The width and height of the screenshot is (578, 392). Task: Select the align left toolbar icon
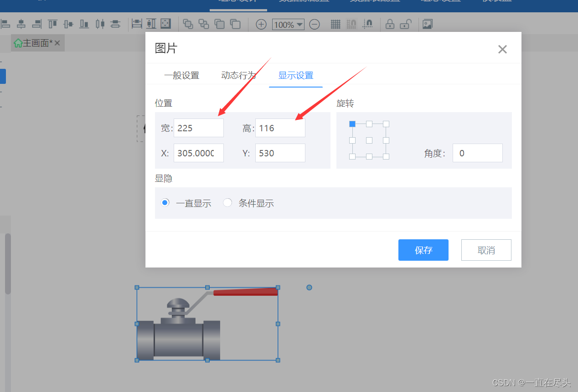coord(6,24)
